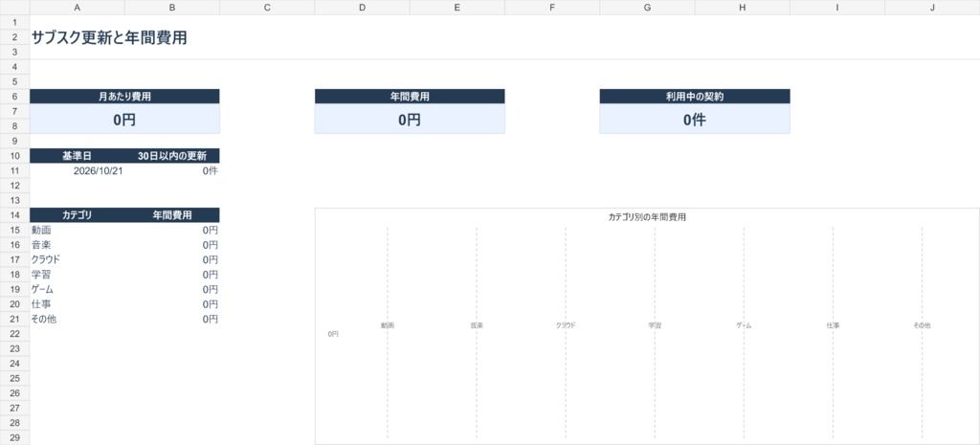Select row 29 header

[x=15, y=438]
